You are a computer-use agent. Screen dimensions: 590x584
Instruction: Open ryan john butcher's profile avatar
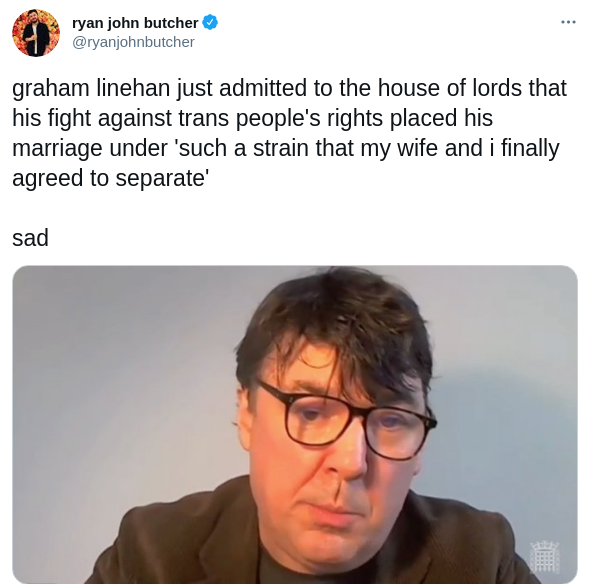(36, 33)
